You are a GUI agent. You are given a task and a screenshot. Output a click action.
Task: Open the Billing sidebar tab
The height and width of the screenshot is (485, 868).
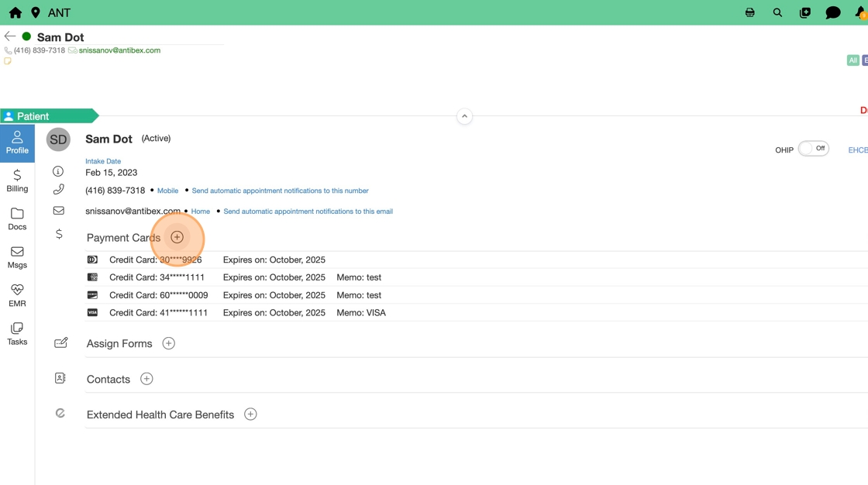point(17,181)
